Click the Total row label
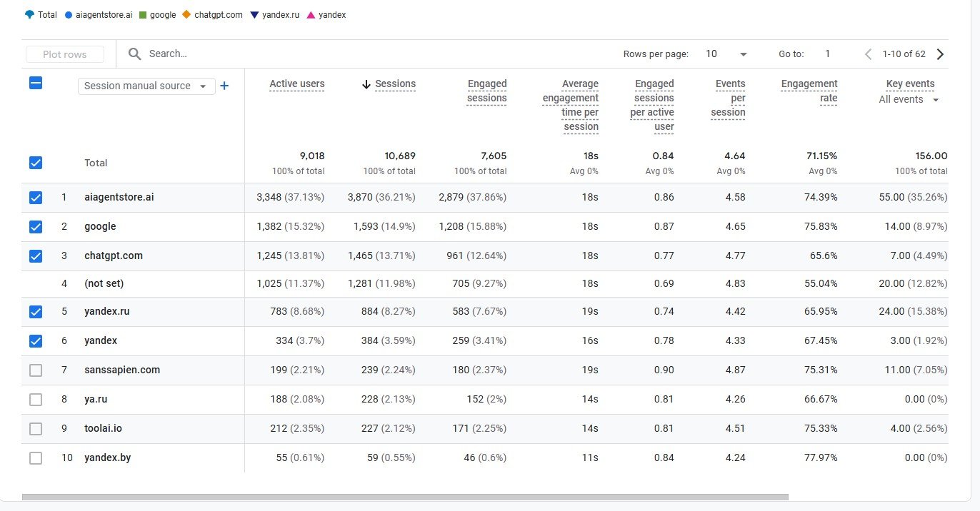The image size is (980, 511). point(96,163)
